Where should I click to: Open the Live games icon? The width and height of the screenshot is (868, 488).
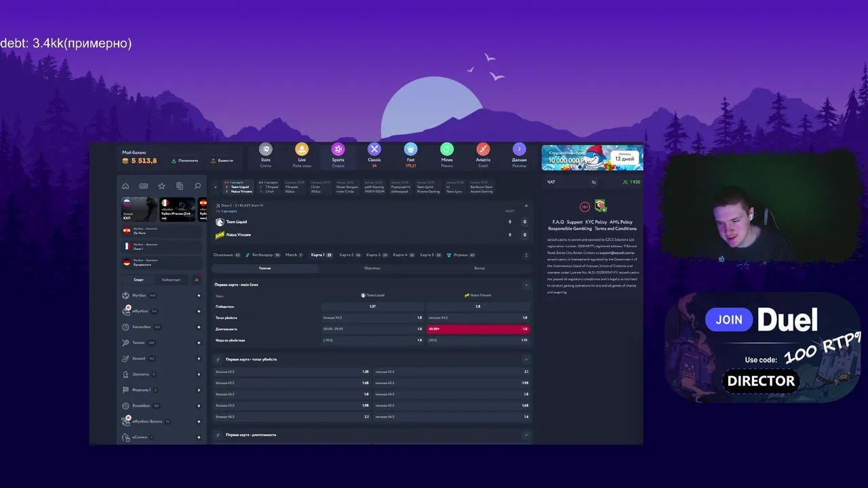(302, 149)
